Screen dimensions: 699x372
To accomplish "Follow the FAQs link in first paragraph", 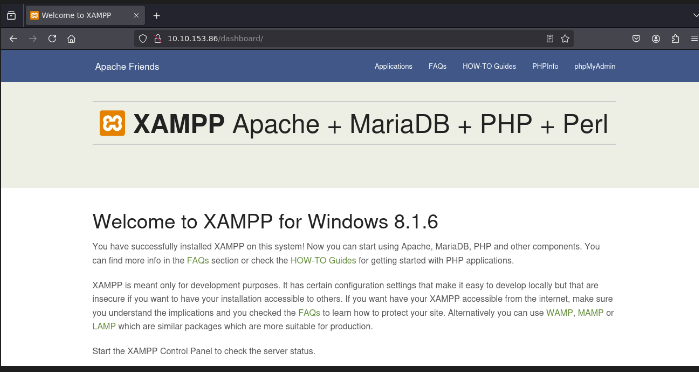I will [x=198, y=261].
